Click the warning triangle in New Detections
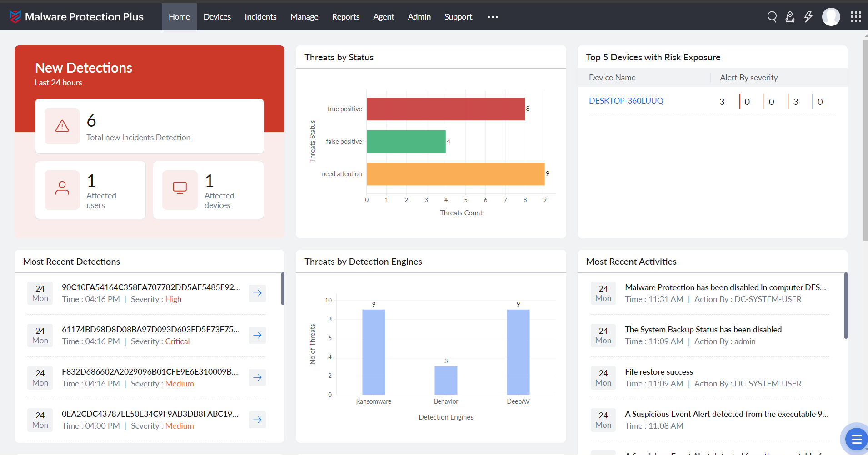 62,126
